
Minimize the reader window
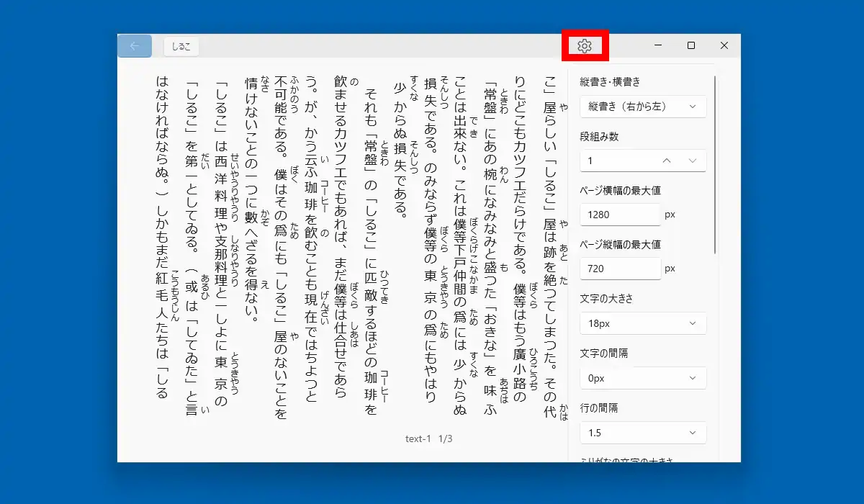(659, 46)
